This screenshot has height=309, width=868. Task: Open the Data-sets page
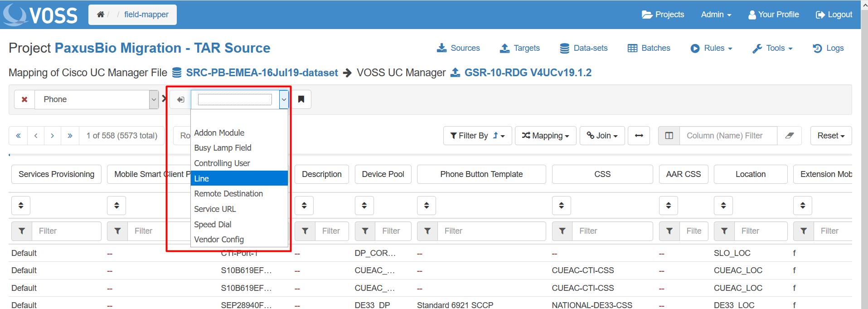(584, 48)
